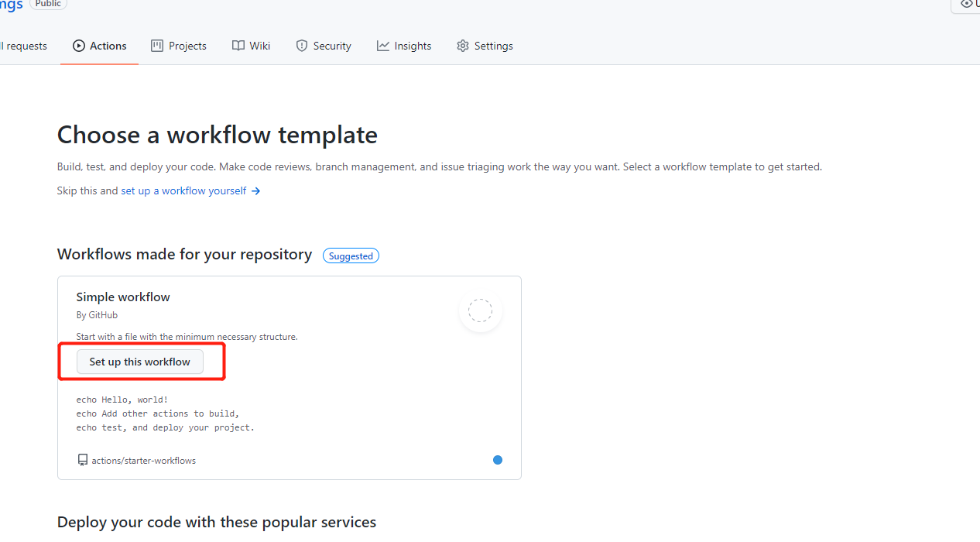Image resolution: width=980 pixels, height=542 pixels.
Task: Open the actions/starter-workflows text link
Action: coord(143,460)
